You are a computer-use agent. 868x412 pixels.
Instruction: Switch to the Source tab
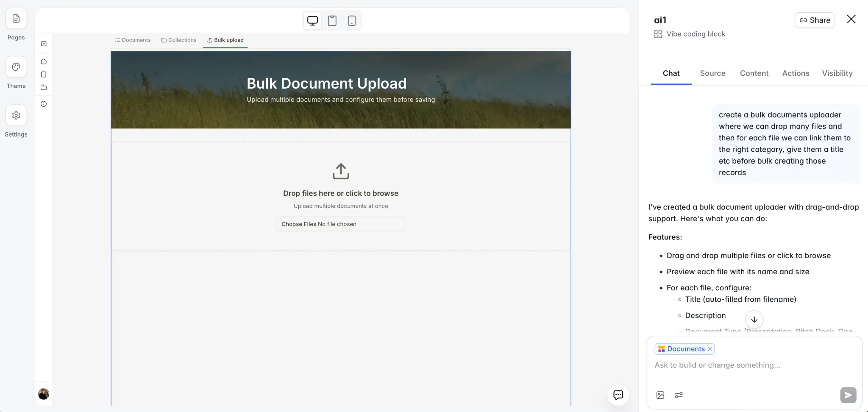click(x=712, y=73)
